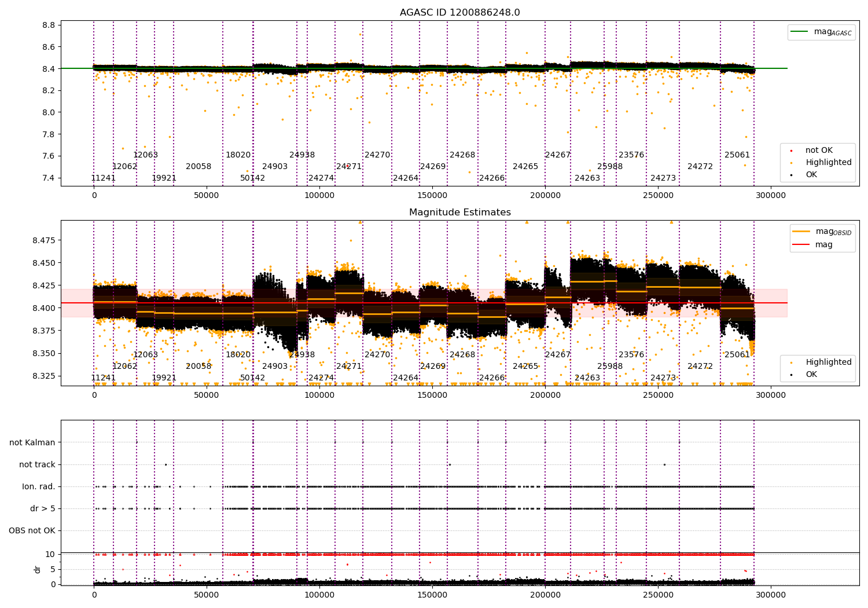Click obsid label 25061 in top plot

tap(737, 155)
